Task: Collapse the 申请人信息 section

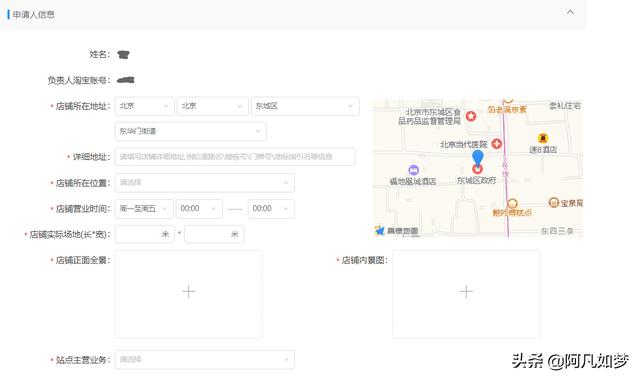Action: point(570,12)
